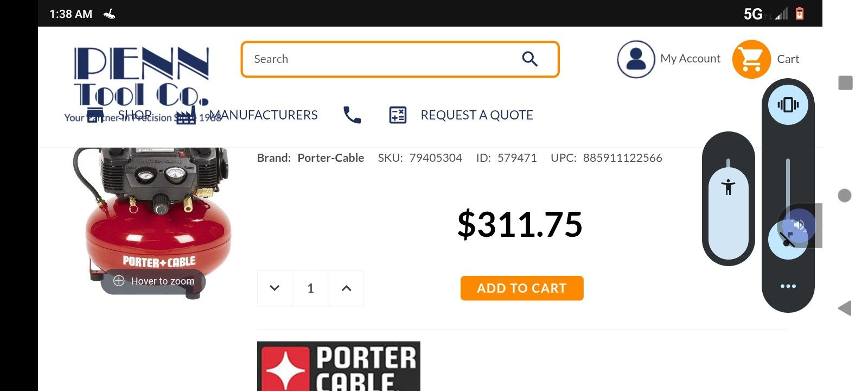
Task: Decrease quantity with the down chevron
Action: pyautogui.click(x=275, y=288)
